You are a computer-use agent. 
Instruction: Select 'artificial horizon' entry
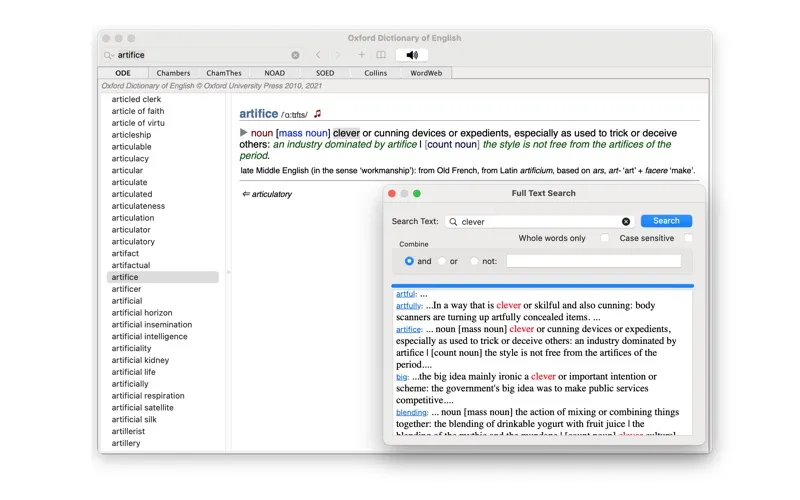click(x=142, y=313)
